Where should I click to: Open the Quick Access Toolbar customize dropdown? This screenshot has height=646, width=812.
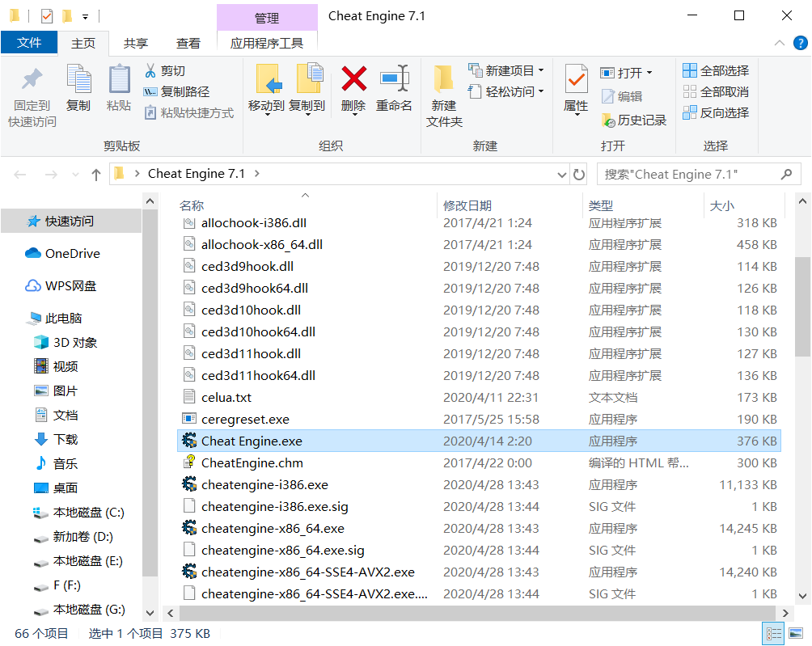pos(86,17)
